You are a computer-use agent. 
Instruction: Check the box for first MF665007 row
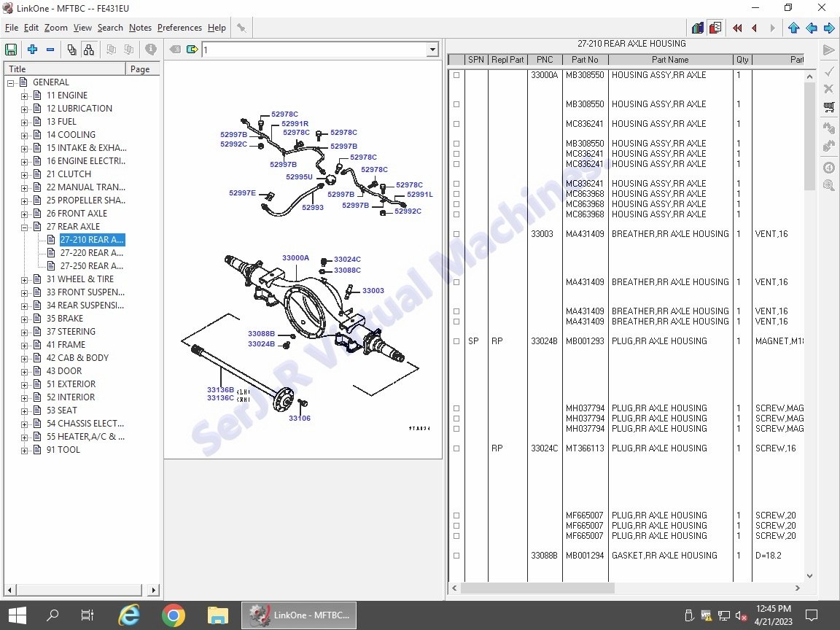pyautogui.click(x=456, y=516)
